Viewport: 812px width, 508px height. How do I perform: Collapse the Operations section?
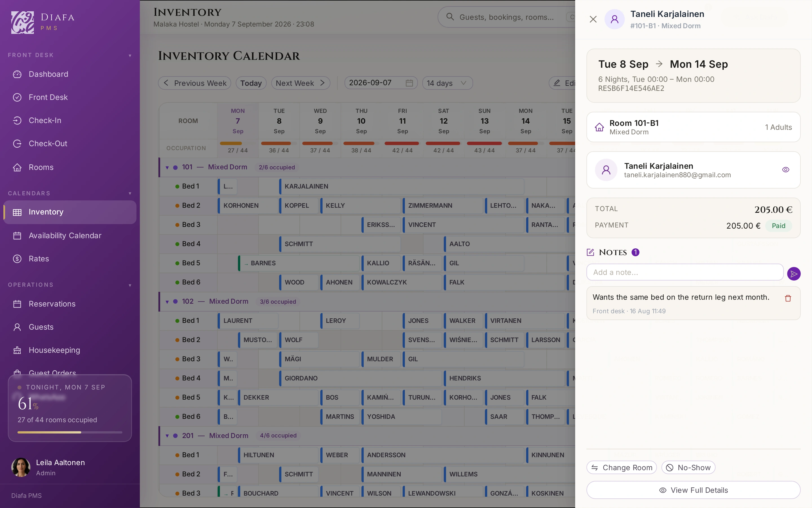tap(130, 285)
